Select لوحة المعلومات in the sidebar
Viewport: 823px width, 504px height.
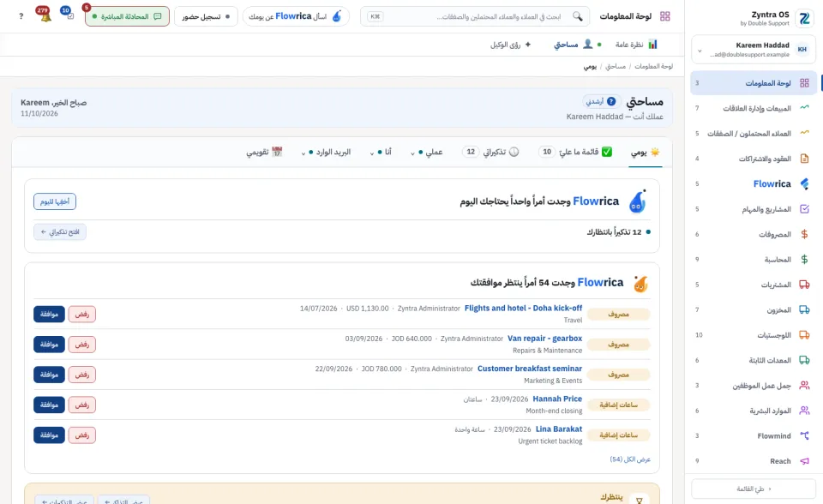[754, 83]
